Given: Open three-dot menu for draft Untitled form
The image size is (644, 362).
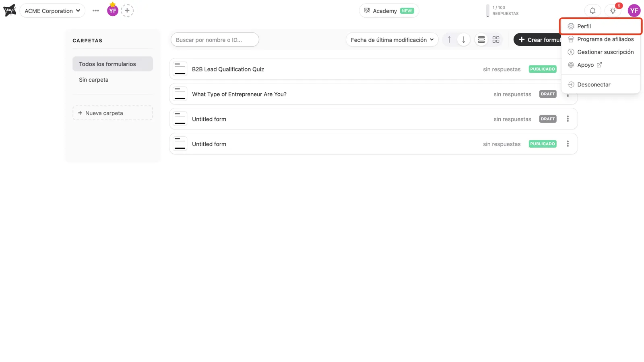Looking at the screenshot, I should point(568,119).
